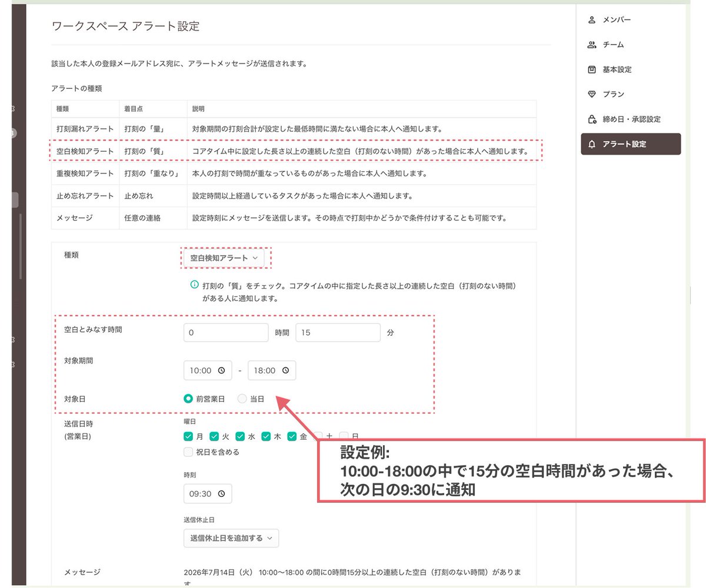This screenshot has height=588, width=706.
Task: Uncheck the 月 weekday checkbox
Action: 188,436
